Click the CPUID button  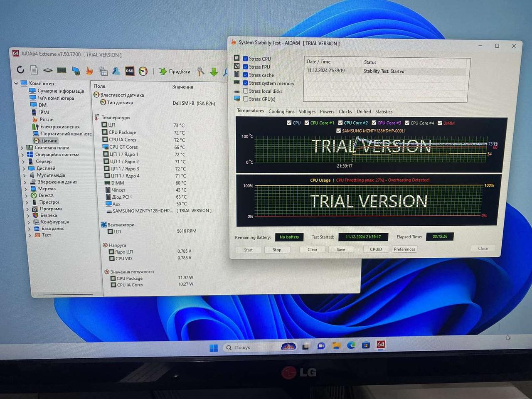376,249
